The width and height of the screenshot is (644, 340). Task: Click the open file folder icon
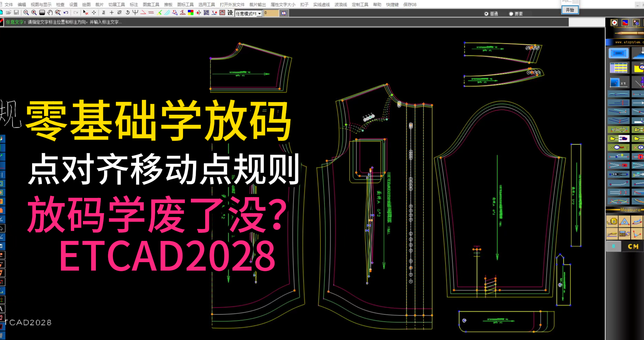pos(9,13)
